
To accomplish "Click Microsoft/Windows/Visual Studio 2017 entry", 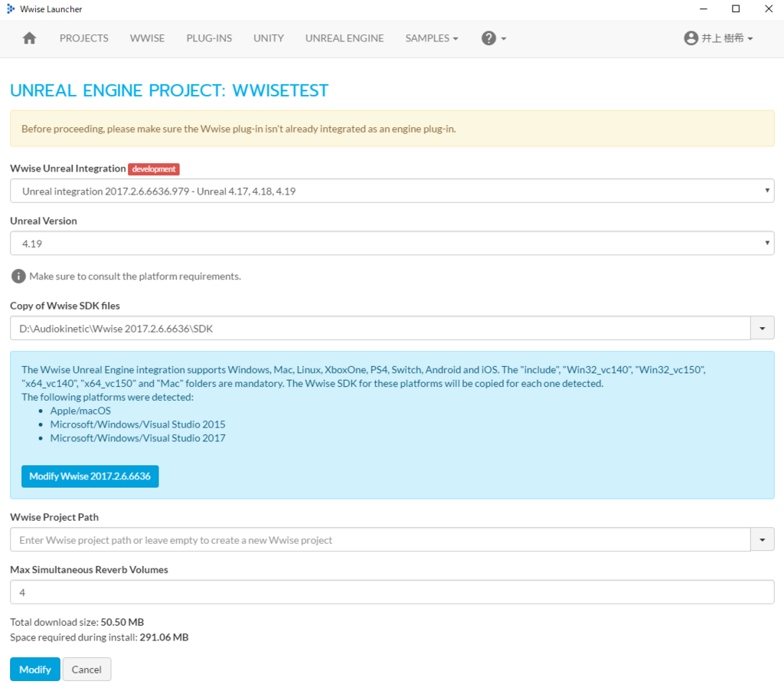I will tap(138, 438).
